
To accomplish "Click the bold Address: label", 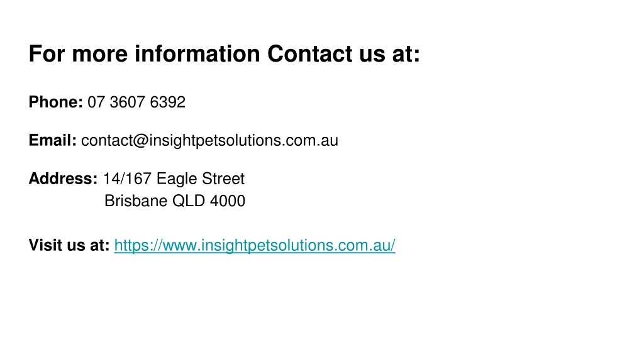I will 63,178.
